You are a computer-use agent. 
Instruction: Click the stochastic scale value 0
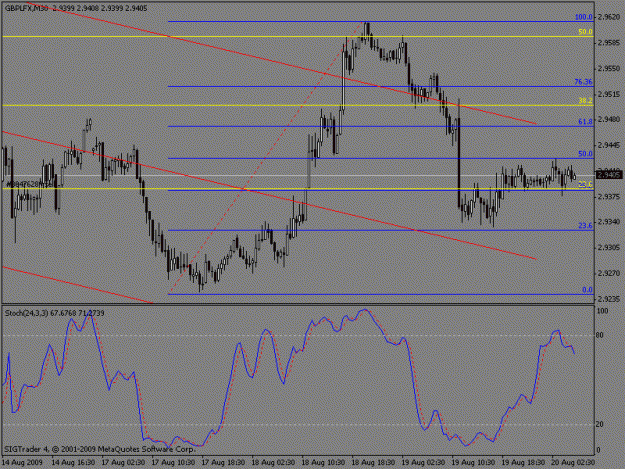[x=598, y=450]
